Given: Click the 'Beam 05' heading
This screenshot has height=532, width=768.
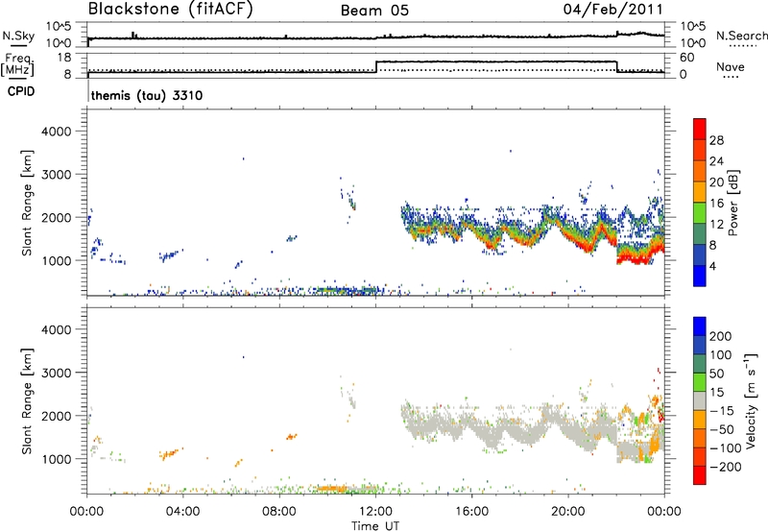Looking at the screenshot, I should click(374, 11).
